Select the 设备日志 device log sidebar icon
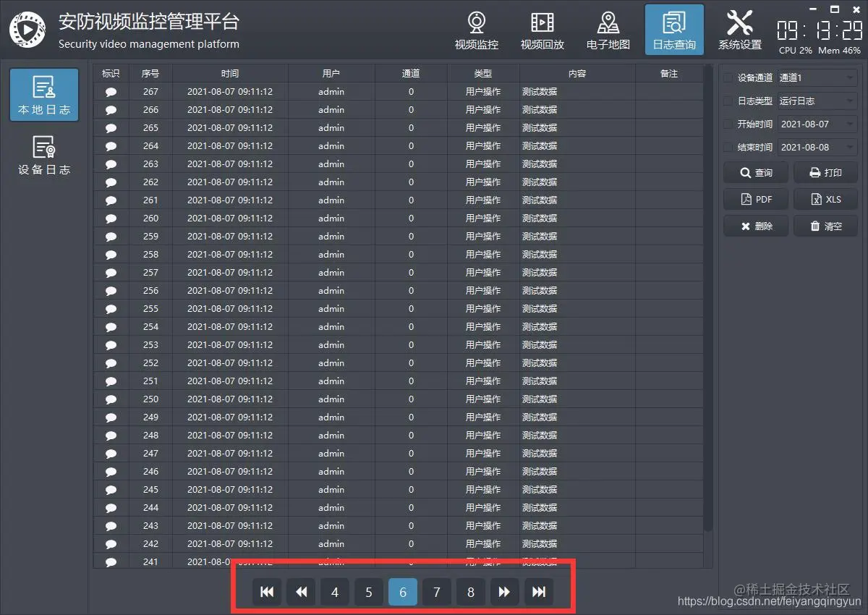Screen dimensions: 868x615 (44, 154)
